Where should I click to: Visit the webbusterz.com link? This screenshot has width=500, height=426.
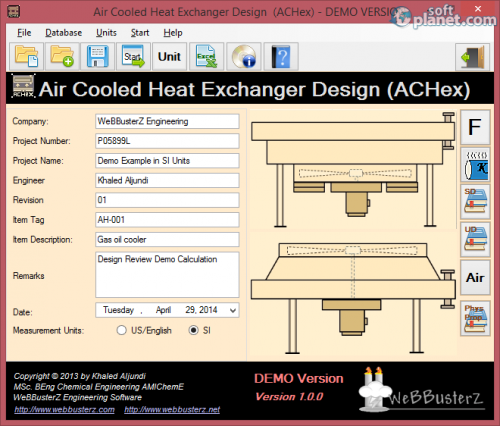pyautogui.click(x=64, y=410)
